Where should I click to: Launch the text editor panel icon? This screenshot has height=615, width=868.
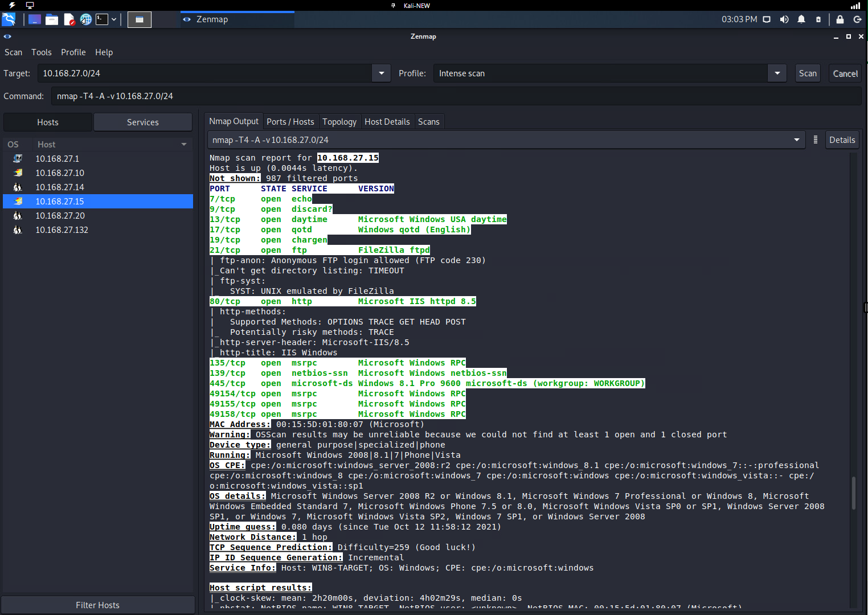(69, 19)
